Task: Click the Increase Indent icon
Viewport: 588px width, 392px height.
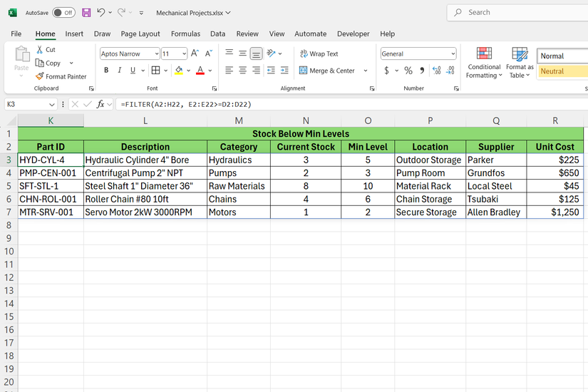Action: coord(284,70)
